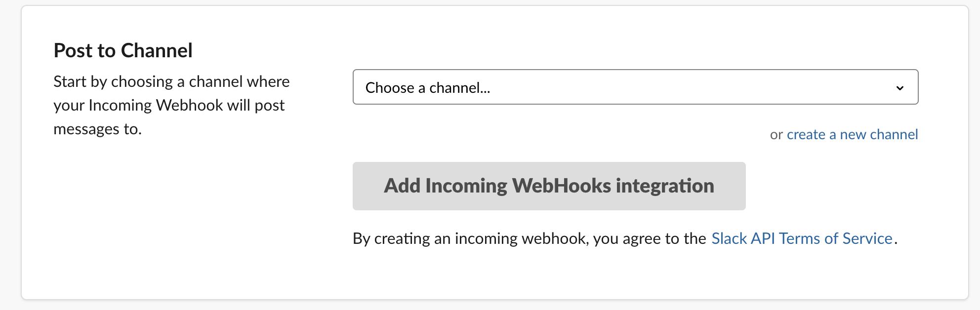The width and height of the screenshot is (980, 310).
Task: Click the Add Incoming WebHooks integration label
Action: click(548, 186)
